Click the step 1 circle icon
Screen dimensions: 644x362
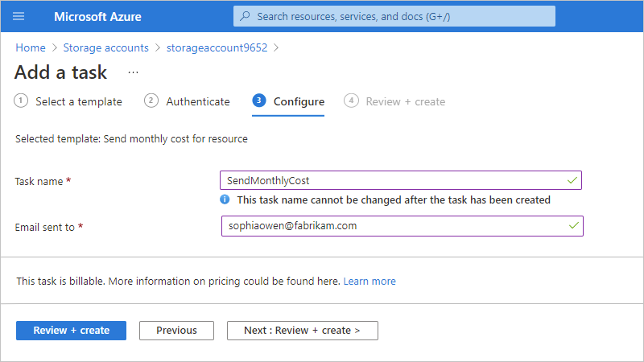tap(21, 101)
